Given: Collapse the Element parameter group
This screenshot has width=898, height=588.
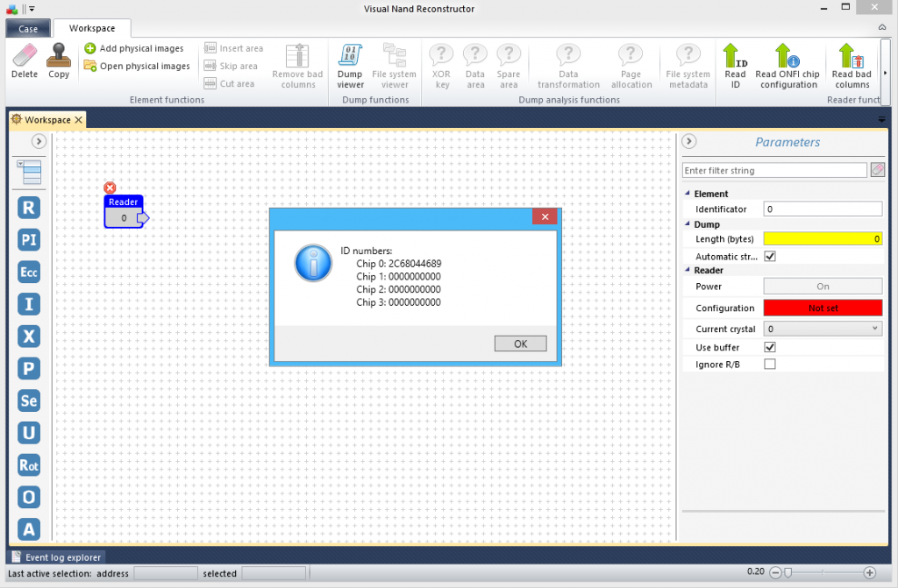Looking at the screenshot, I should pos(688,193).
